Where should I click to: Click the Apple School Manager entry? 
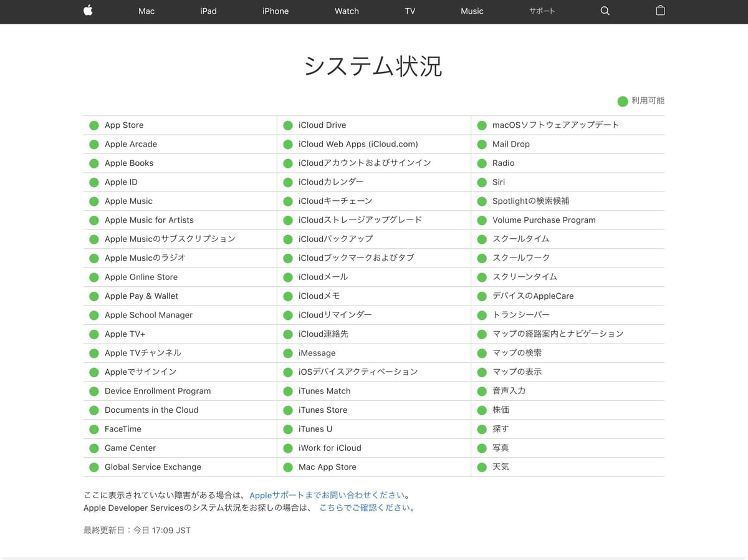coord(148,316)
